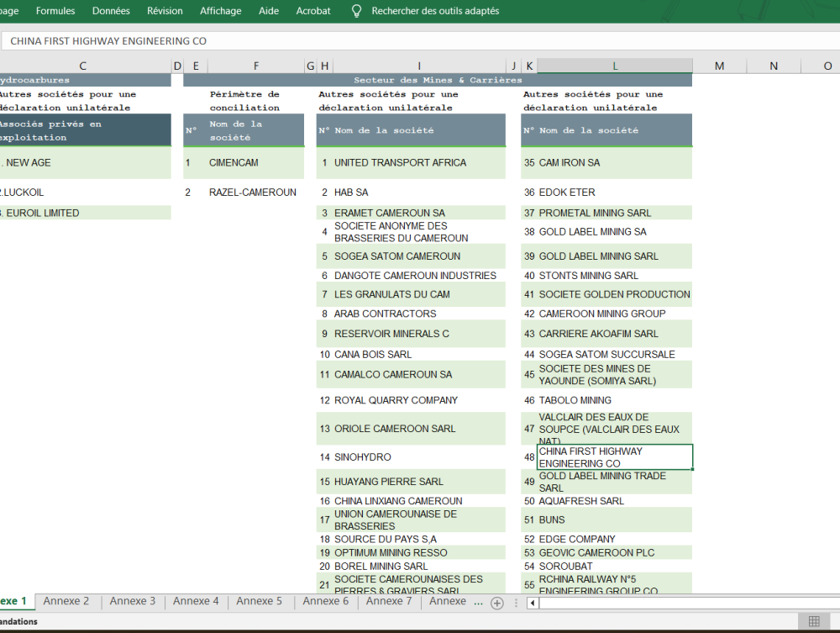
Task: Select the EDGE COMPANY cell
Action: tap(615, 539)
